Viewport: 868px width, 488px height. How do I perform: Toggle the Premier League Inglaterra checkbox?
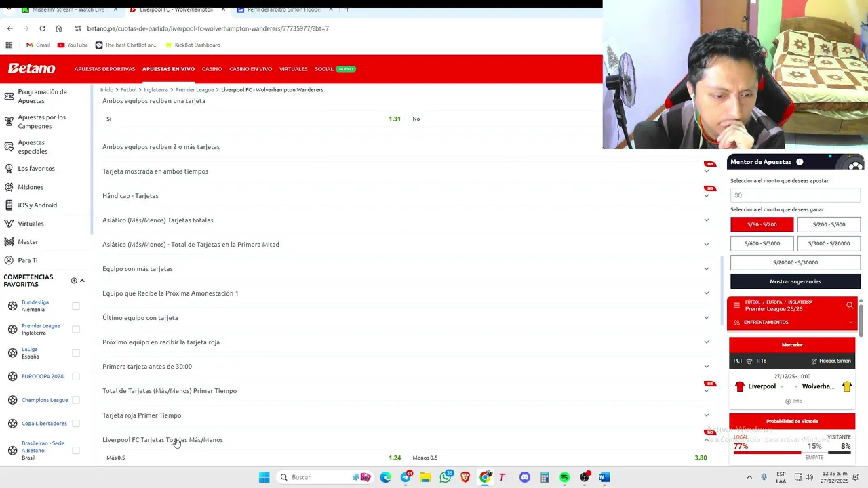tap(76, 329)
